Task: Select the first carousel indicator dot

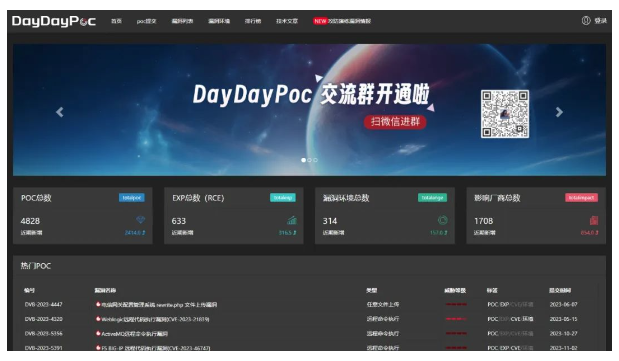Action: coord(303,160)
